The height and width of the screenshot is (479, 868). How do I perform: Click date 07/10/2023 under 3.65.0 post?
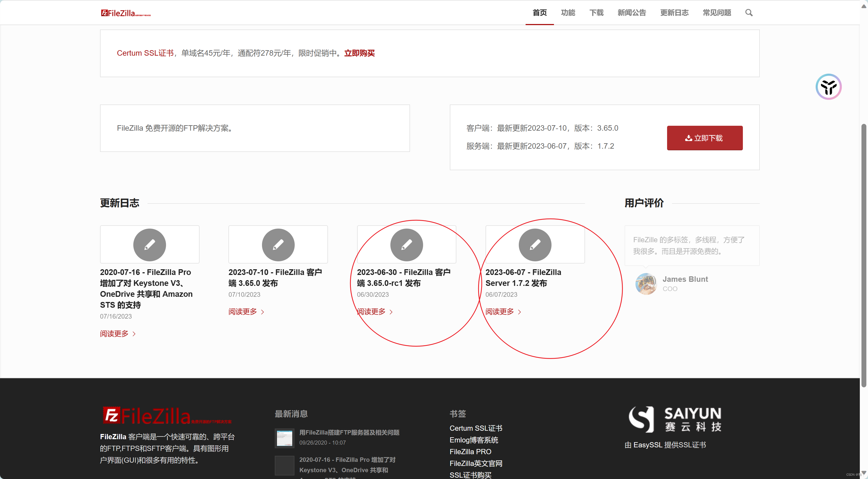pos(244,295)
